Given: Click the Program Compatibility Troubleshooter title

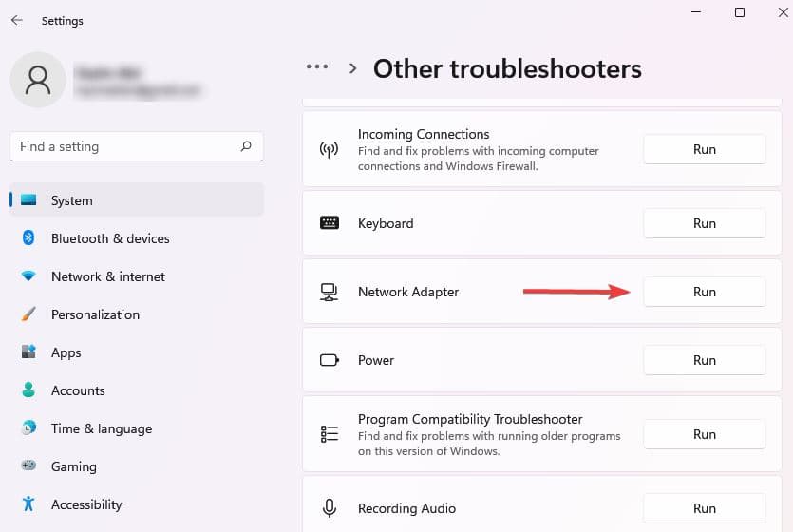Looking at the screenshot, I should (x=470, y=419).
